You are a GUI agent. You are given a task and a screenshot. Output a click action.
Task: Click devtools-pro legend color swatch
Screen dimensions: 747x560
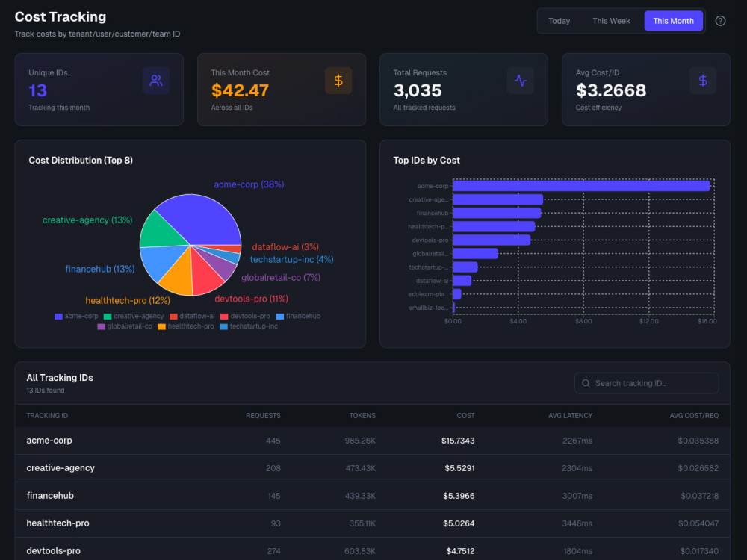(224, 317)
